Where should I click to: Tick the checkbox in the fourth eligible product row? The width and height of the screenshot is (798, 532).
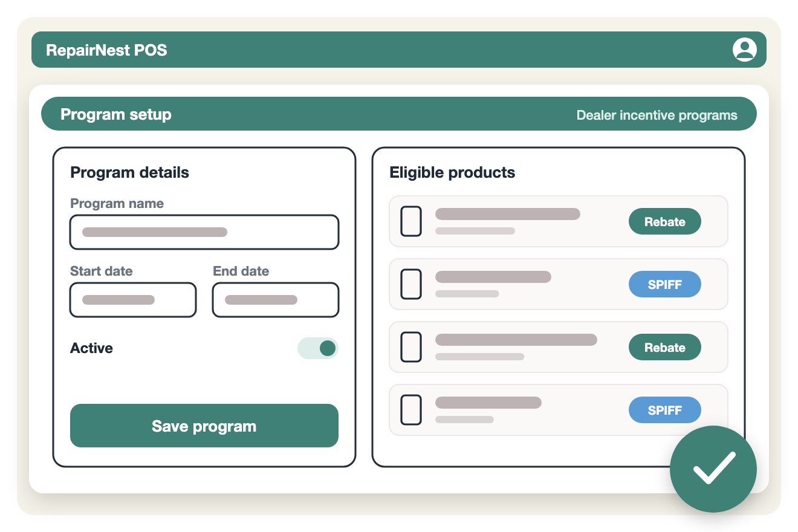click(411, 410)
